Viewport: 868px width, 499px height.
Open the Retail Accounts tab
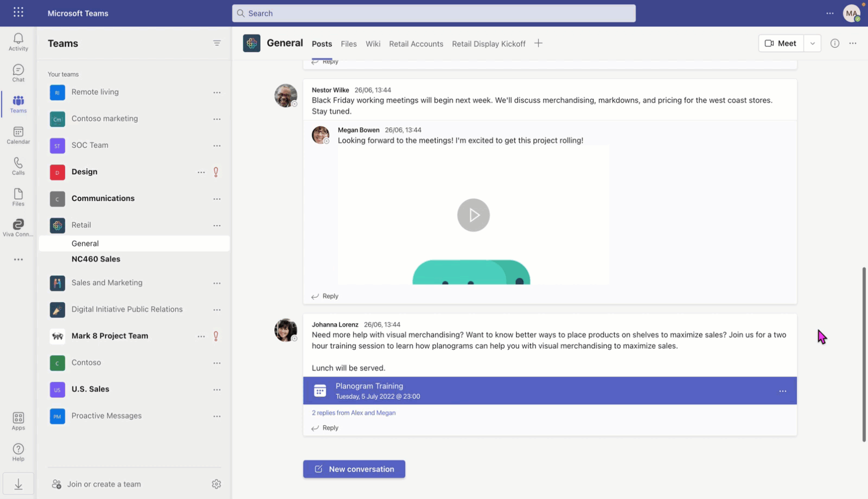pos(416,44)
